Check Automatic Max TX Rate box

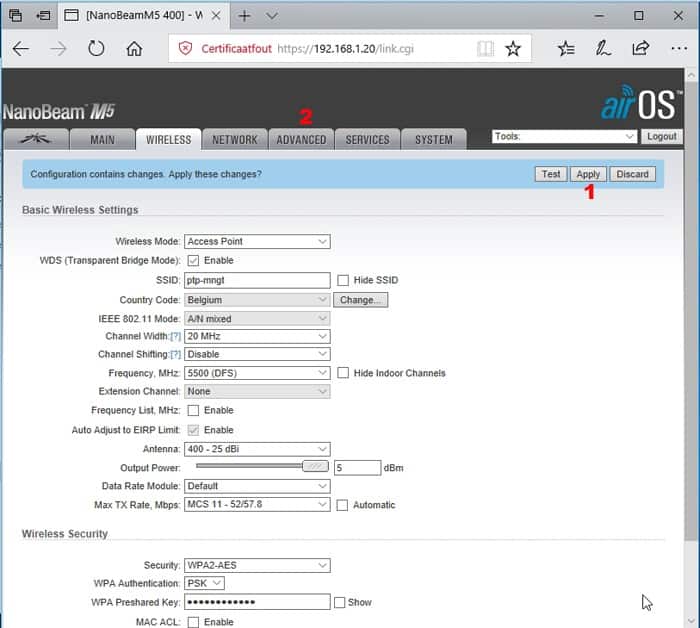[342, 505]
